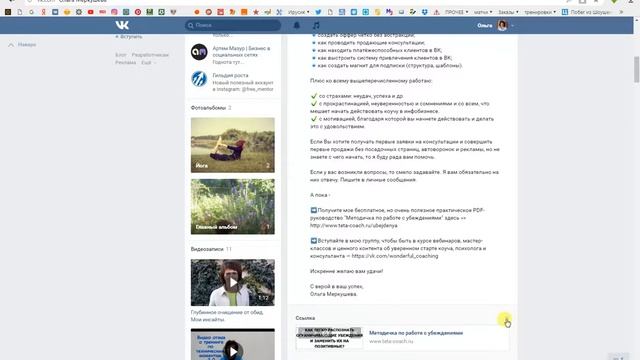Screen dimensions: 640x360
Task: Open the Главный альбом photo album thumbnail
Action: pos(233,207)
